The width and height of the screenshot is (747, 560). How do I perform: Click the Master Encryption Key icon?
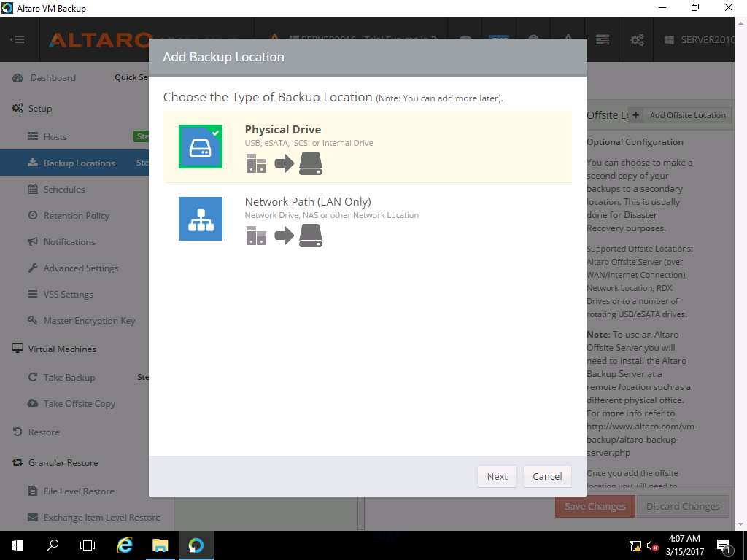(33, 320)
